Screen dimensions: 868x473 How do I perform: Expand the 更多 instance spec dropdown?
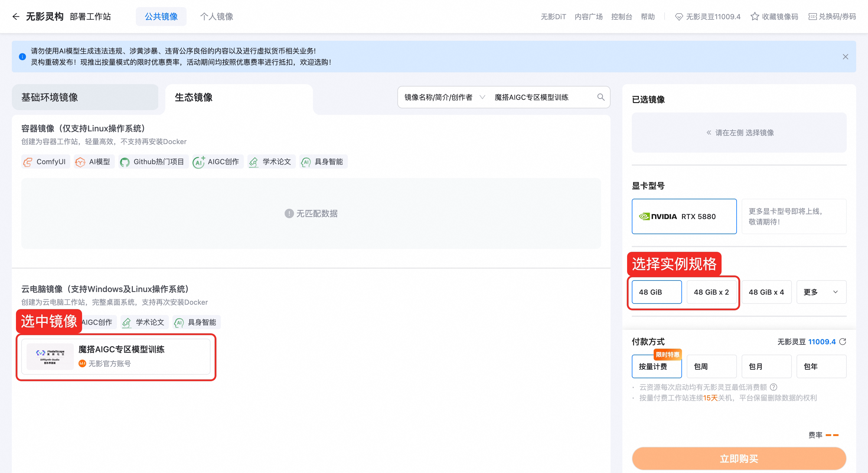(821, 292)
